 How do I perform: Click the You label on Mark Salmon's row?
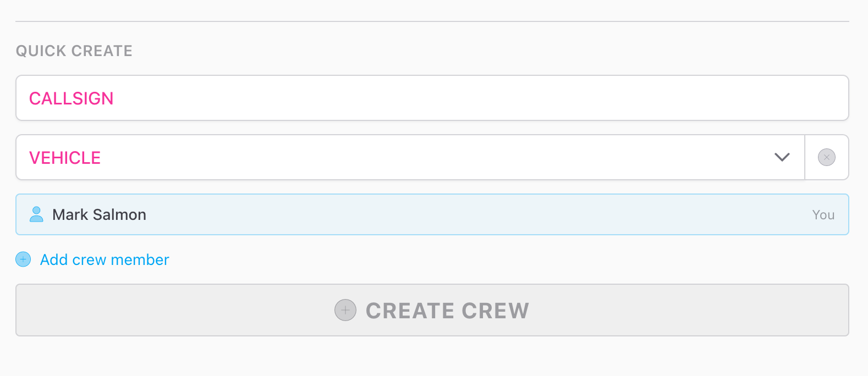click(823, 214)
